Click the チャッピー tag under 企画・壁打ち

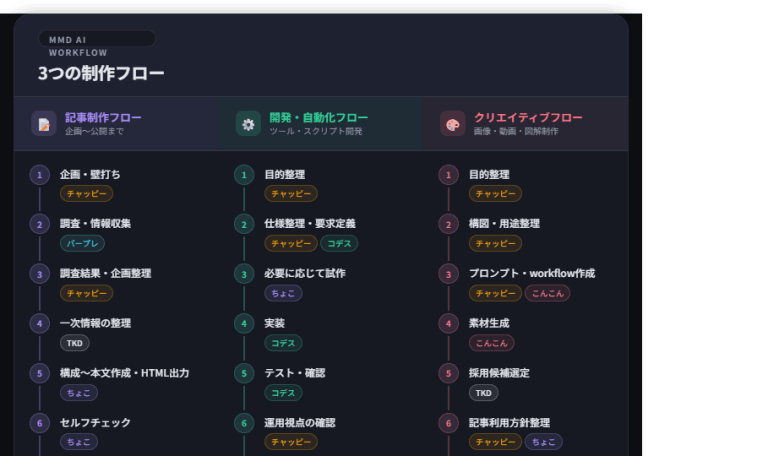(87, 193)
